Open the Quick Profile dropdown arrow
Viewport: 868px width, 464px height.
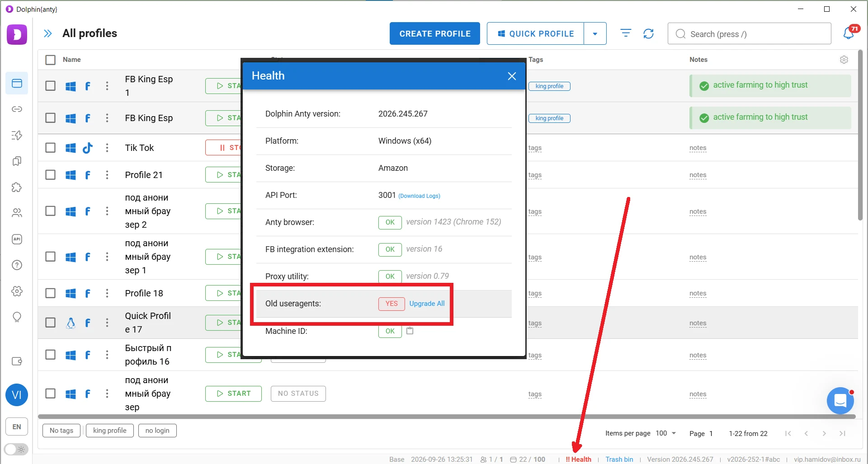click(x=595, y=33)
